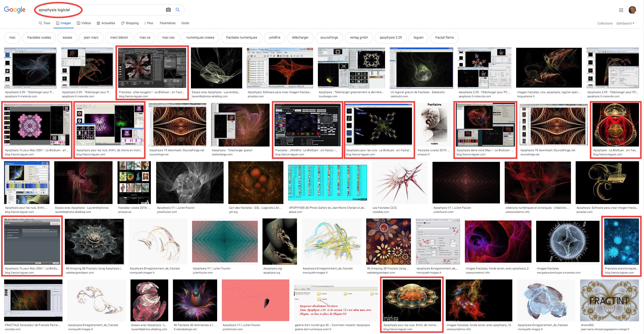The height and width of the screenshot is (334, 644).
Task: Open the Shopping results tab
Action: click(x=130, y=23)
